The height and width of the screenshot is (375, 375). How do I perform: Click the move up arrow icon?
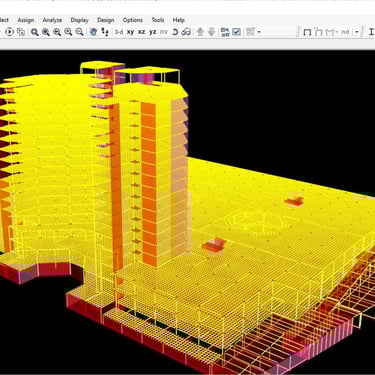[x=200, y=32]
